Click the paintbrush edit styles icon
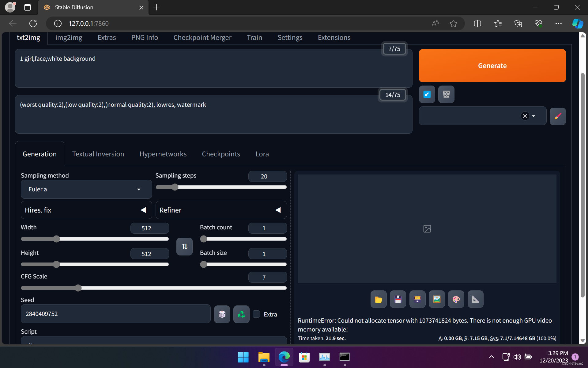This screenshot has height=368, width=588. 557,116
